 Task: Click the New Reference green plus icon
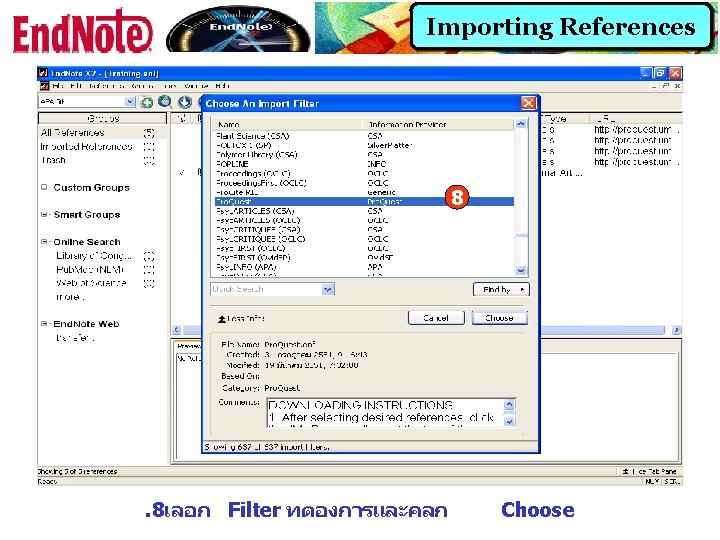pyautogui.click(x=147, y=102)
